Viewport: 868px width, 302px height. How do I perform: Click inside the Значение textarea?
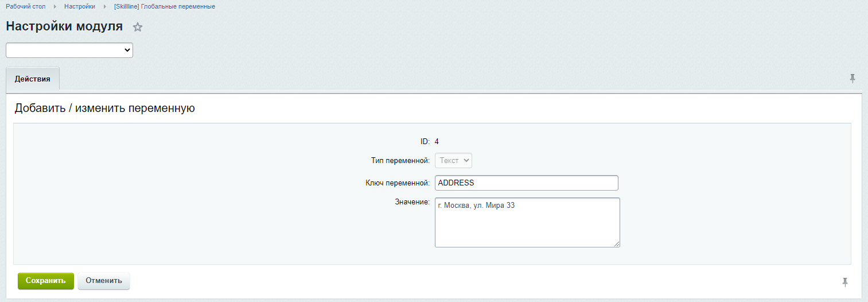pos(527,222)
